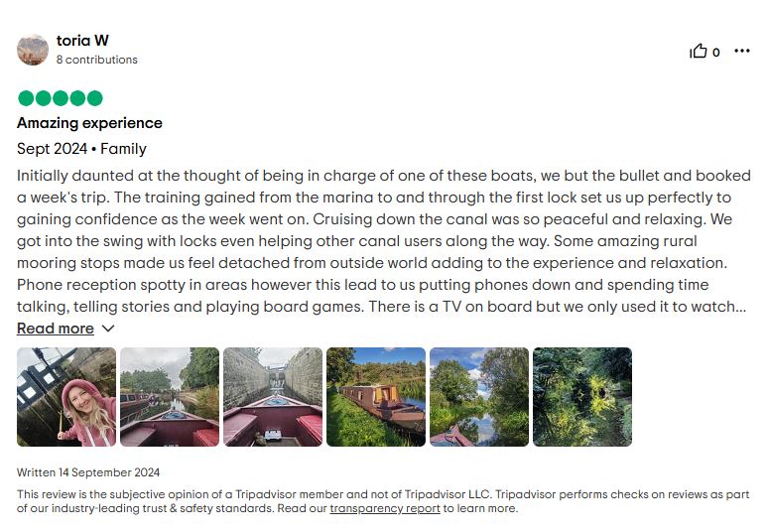The width and height of the screenshot is (769, 532).
Task: Click the review body text paragraph
Action: (384, 241)
